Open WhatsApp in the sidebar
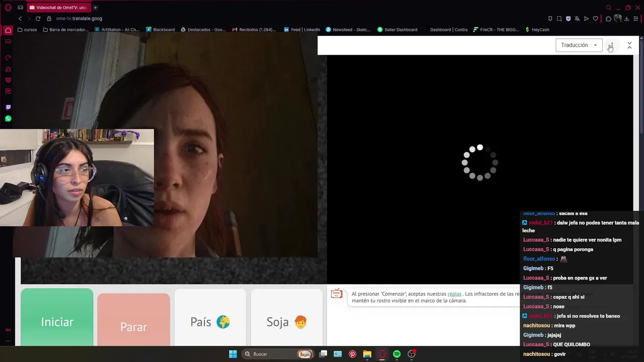Image resolution: width=644 pixels, height=362 pixels. (8, 119)
